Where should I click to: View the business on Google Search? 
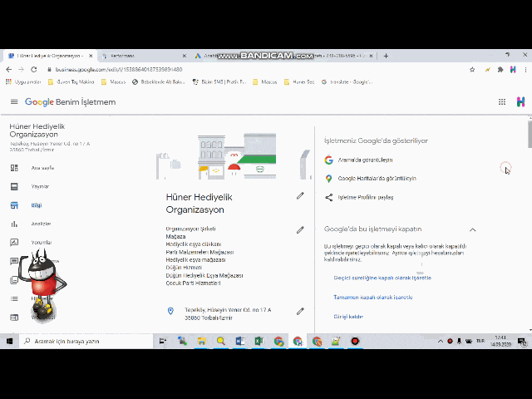(365, 160)
